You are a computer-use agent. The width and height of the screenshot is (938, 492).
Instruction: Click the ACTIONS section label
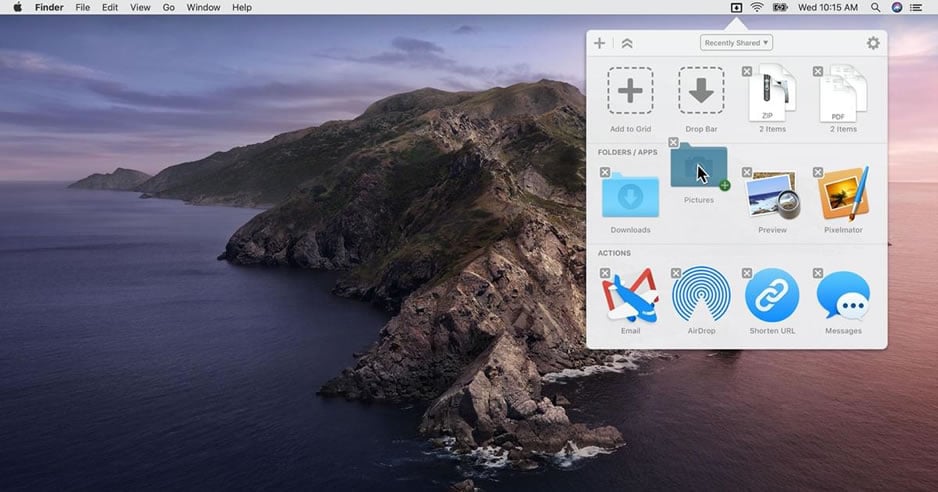(614, 253)
